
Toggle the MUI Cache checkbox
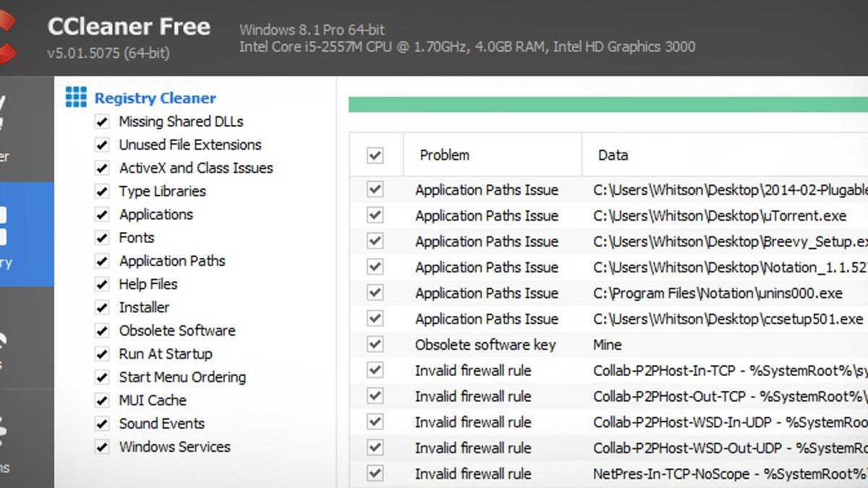point(102,401)
